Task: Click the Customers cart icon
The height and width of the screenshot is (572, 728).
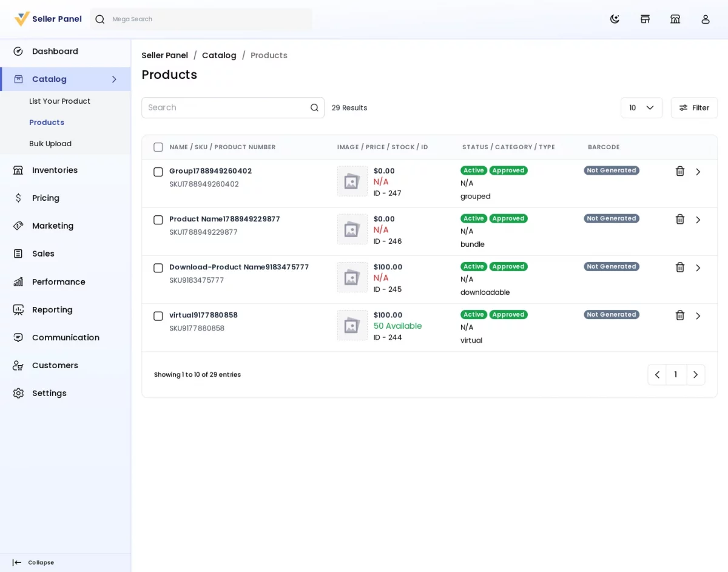Action: click(18, 366)
